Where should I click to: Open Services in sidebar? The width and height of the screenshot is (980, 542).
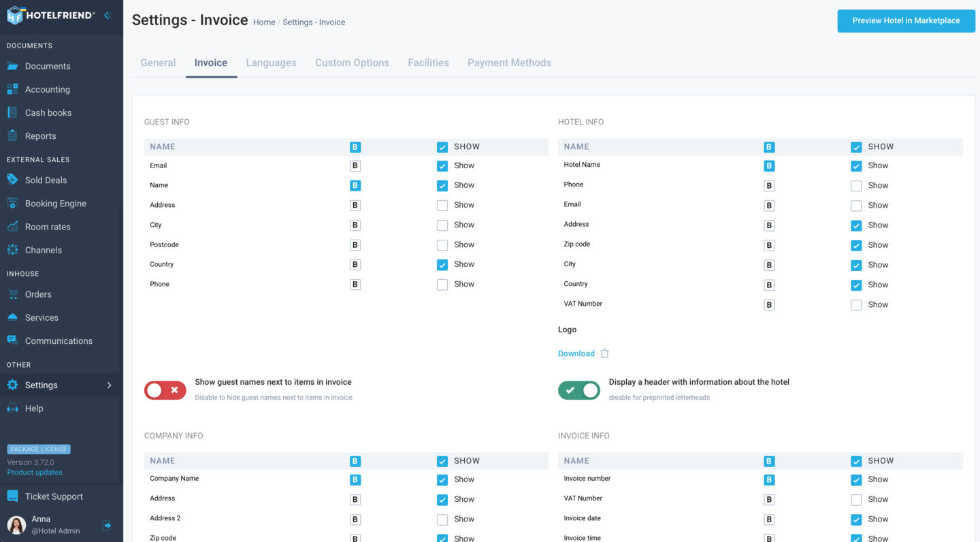42,317
